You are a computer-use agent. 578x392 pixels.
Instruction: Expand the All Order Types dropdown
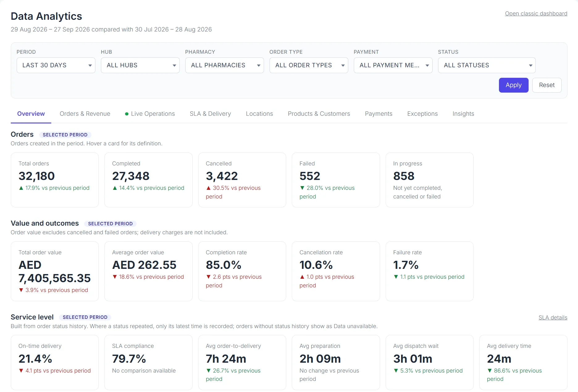point(309,65)
